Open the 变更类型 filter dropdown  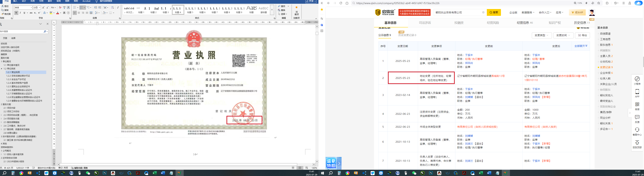point(542,35)
